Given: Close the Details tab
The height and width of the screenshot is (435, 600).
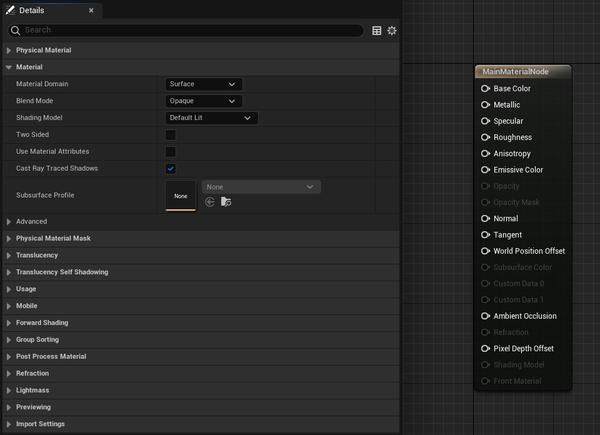Looking at the screenshot, I should pyautogui.click(x=91, y=11).
